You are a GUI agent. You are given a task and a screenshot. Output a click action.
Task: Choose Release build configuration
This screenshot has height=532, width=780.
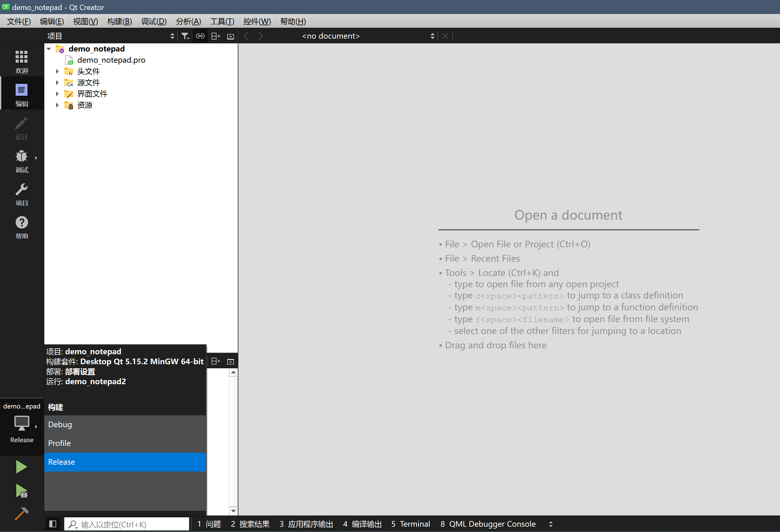[125, 462]
